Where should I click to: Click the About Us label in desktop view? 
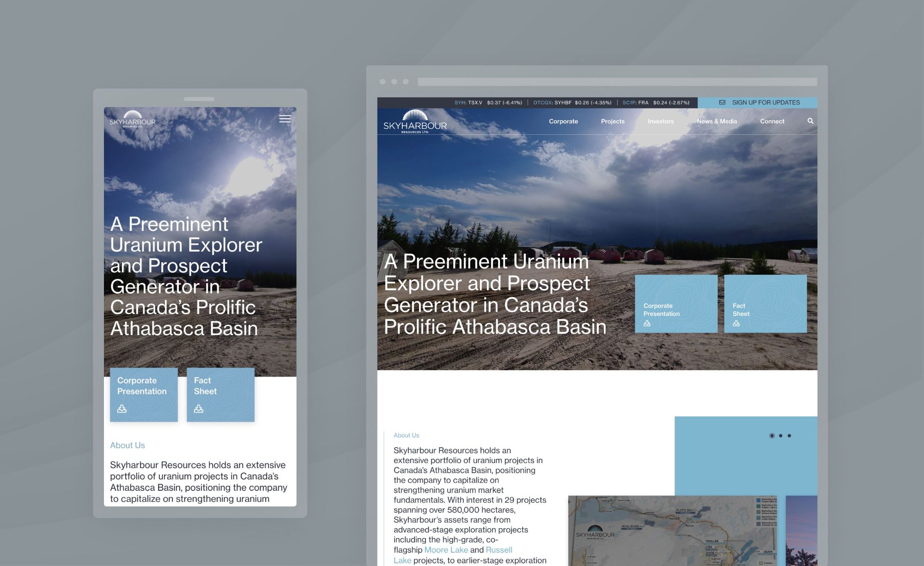(x=406, y=435)
